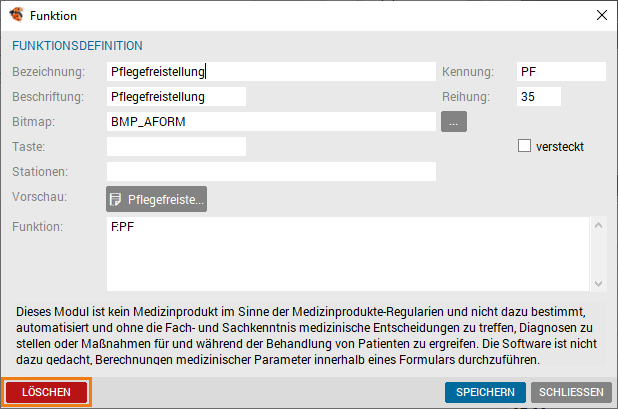Click the FUNKTIONSDEFINITION section heading

[77, 46]
